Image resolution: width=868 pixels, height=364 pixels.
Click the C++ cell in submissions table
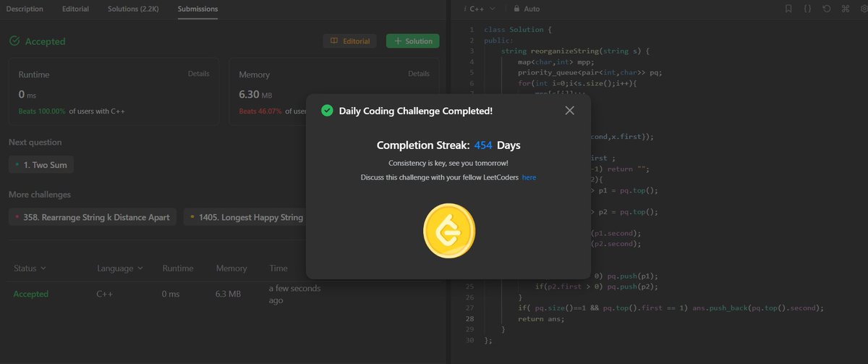click(104, 294)
